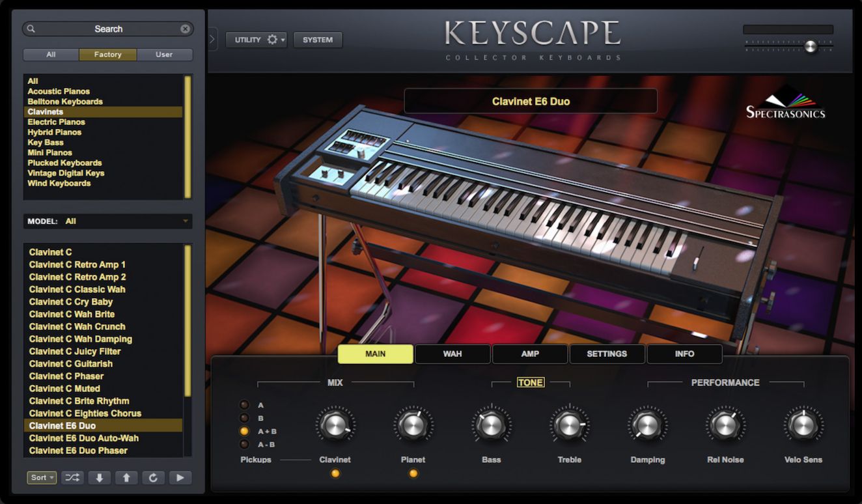Open the Sort dropdown menu
The width and height of the screenshot is (862, 504).
(x=42, y=477)
